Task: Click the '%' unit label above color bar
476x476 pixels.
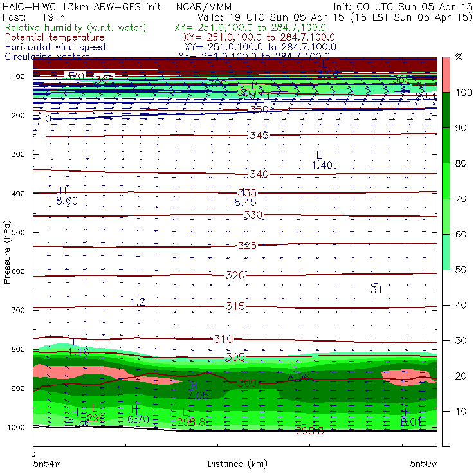Action: (459, 57)
